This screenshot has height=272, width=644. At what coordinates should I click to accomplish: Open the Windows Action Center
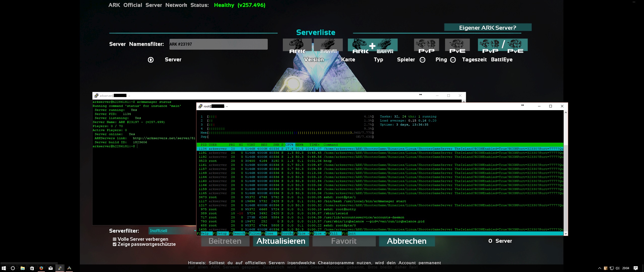coord(636,268)
